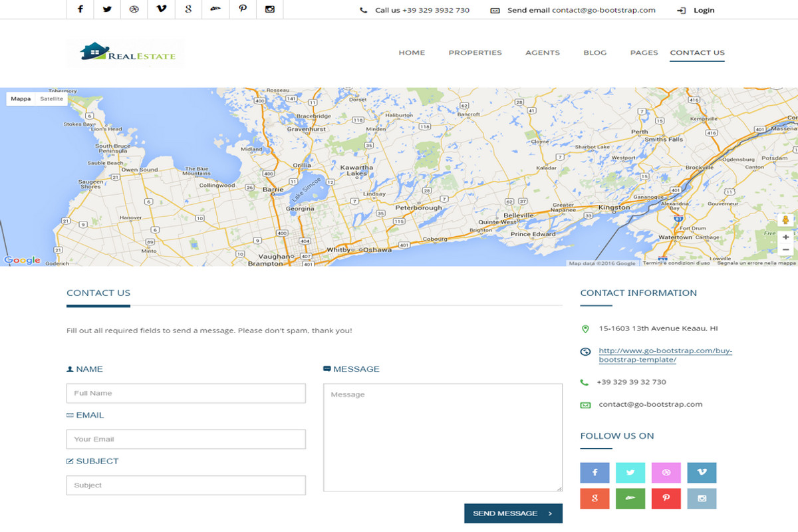The width and height of the screenshot is (798, 532).
Task: Zoom in the map with plus button
Action: (785, 237)
